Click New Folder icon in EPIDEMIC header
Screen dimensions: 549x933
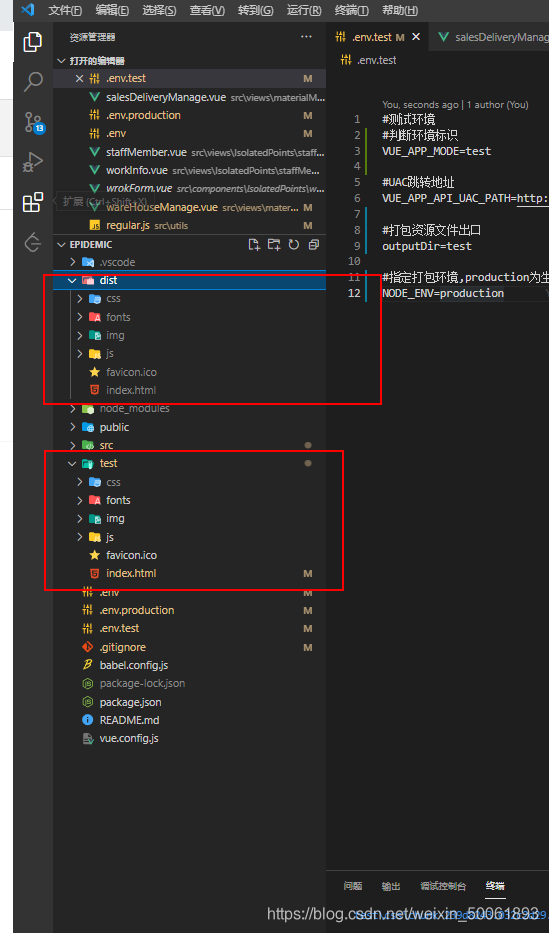(x=274, y=245)
